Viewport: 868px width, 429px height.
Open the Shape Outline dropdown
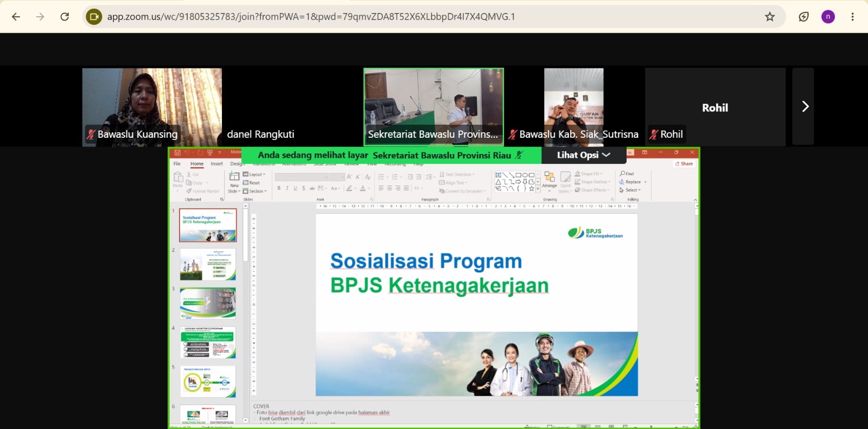point(592,182)
